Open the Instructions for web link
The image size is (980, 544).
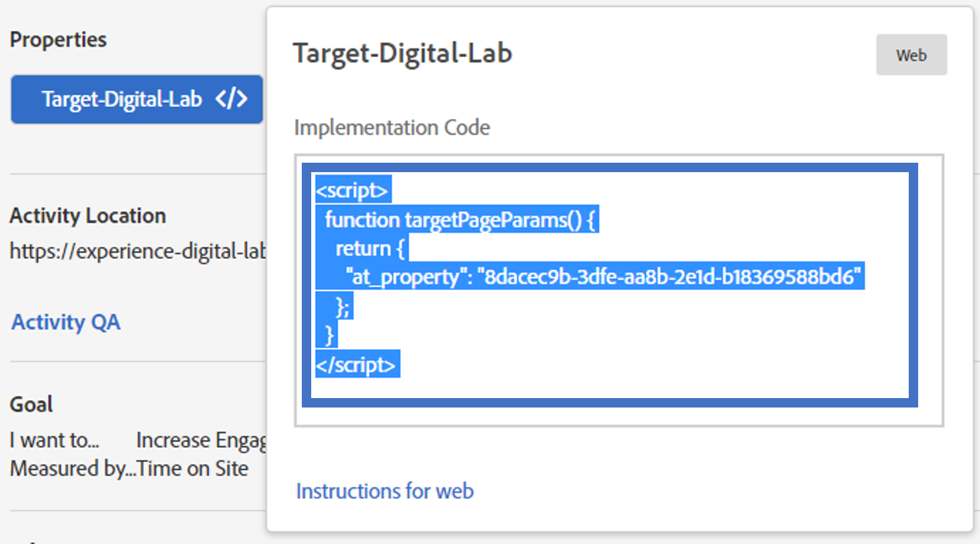[384, 491]
